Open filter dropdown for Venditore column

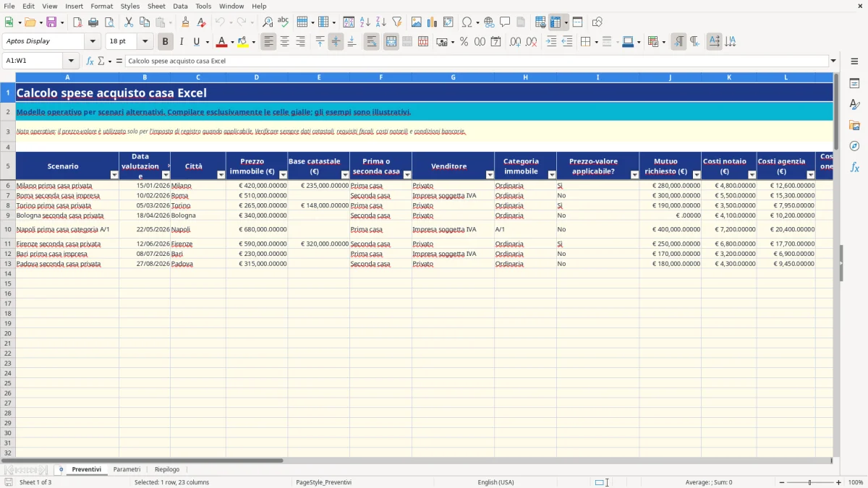(x=490, y=175)
